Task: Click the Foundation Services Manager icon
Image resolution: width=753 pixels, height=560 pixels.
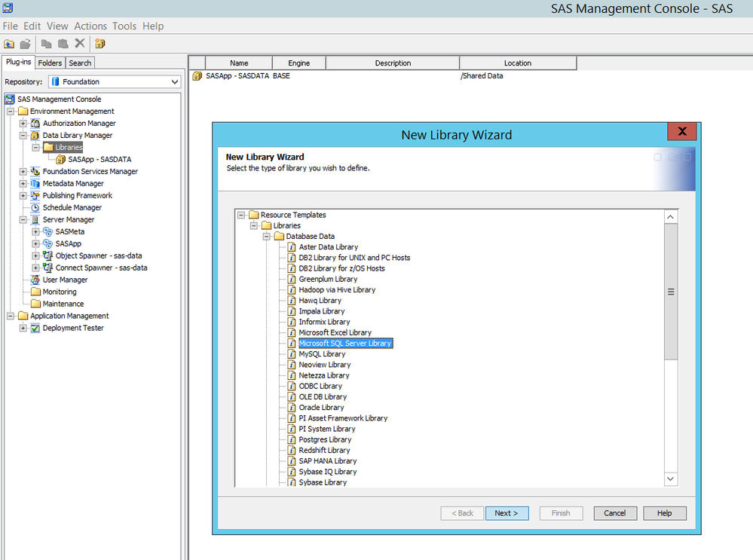Action: coord(35,171)
